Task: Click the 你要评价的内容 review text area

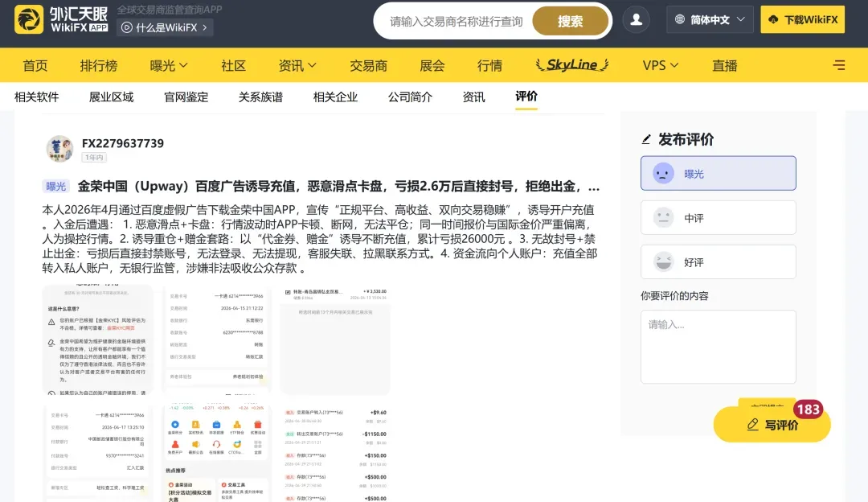Action: tap(719, 347)
